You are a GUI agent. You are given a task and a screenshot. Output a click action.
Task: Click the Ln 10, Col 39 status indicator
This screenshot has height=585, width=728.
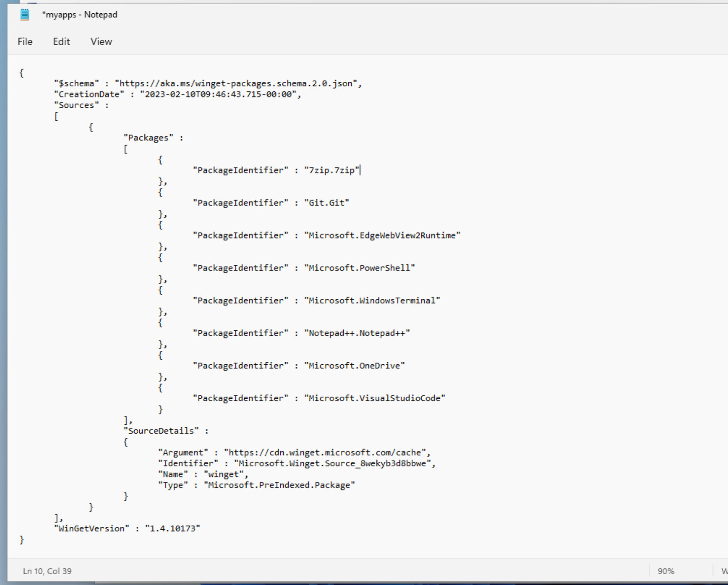click(x=47, y=571)
